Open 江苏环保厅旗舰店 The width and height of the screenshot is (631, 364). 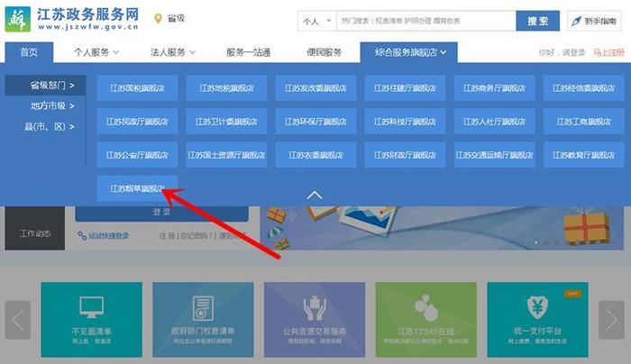pyautogui.click(x=315, y=121)
